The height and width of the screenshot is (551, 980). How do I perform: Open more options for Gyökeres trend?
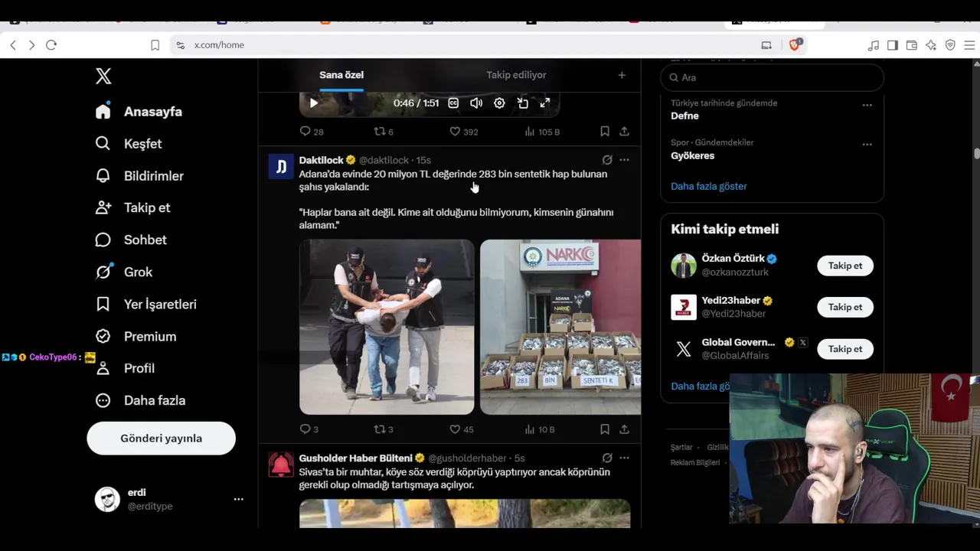tap(867, 144)
